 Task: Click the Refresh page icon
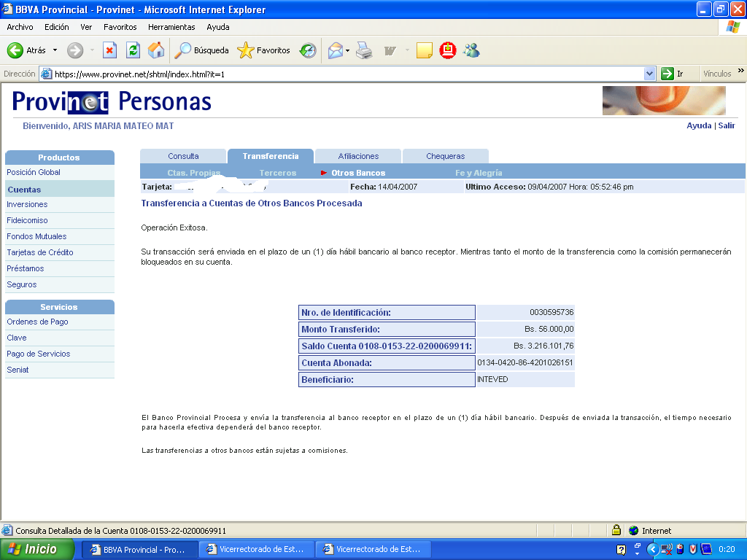133,50
